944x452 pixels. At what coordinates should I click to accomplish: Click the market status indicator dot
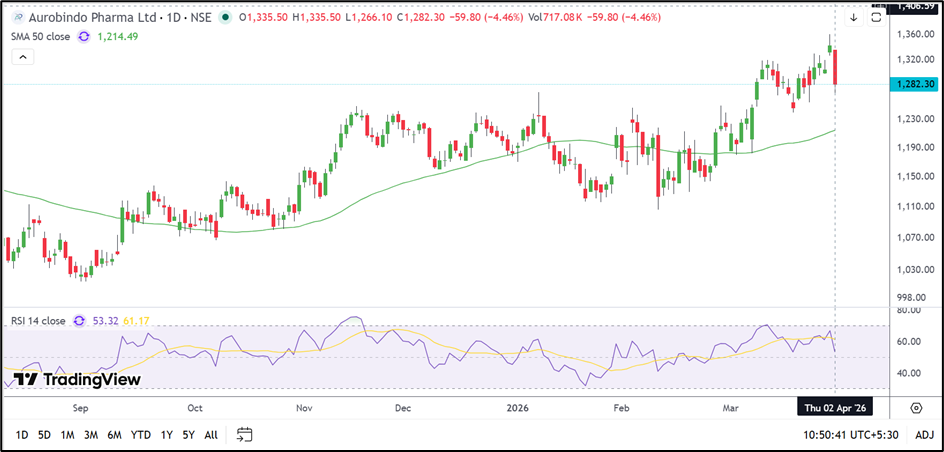coord(229,18)
